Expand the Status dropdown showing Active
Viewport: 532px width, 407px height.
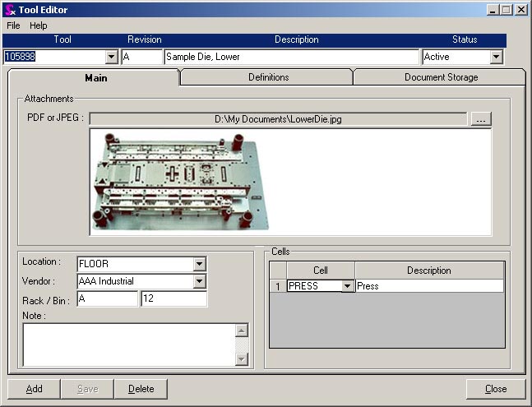[x=496, y=58]
